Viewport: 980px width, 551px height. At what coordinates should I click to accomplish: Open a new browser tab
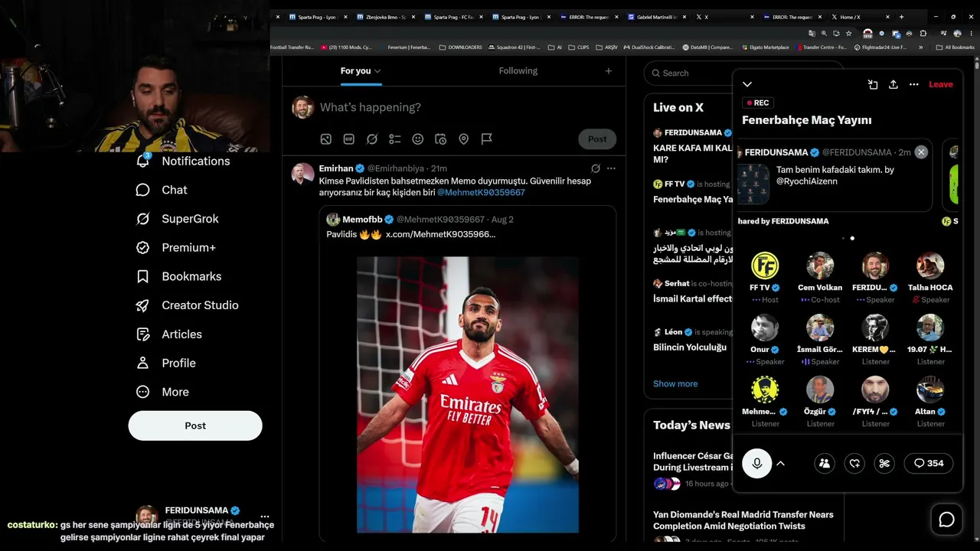click(901, 17)
